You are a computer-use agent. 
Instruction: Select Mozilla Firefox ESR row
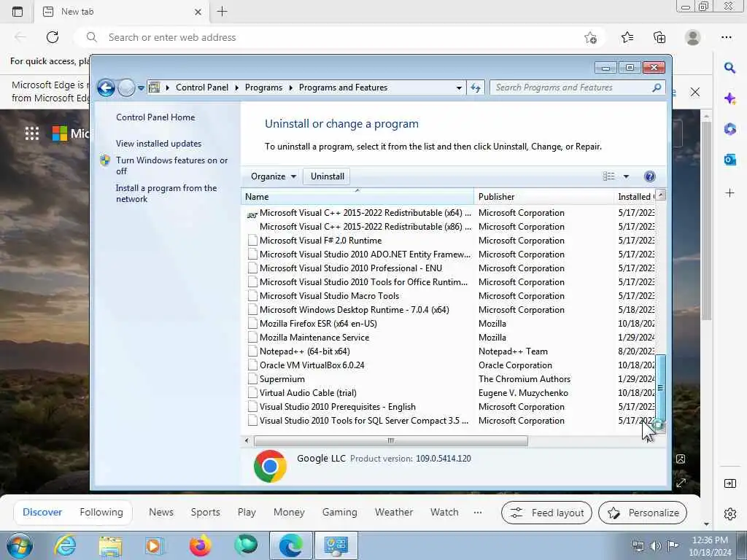point(449,324)
